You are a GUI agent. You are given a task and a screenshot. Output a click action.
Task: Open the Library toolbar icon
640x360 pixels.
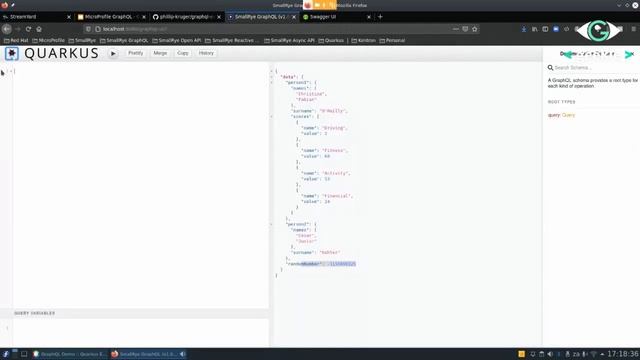pos(535,29)
